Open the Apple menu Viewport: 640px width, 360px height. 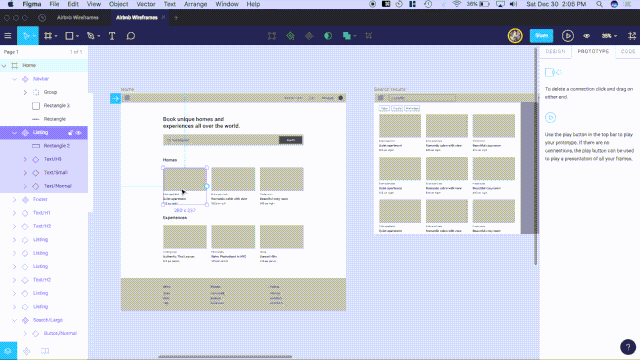(x=11, y=4)
